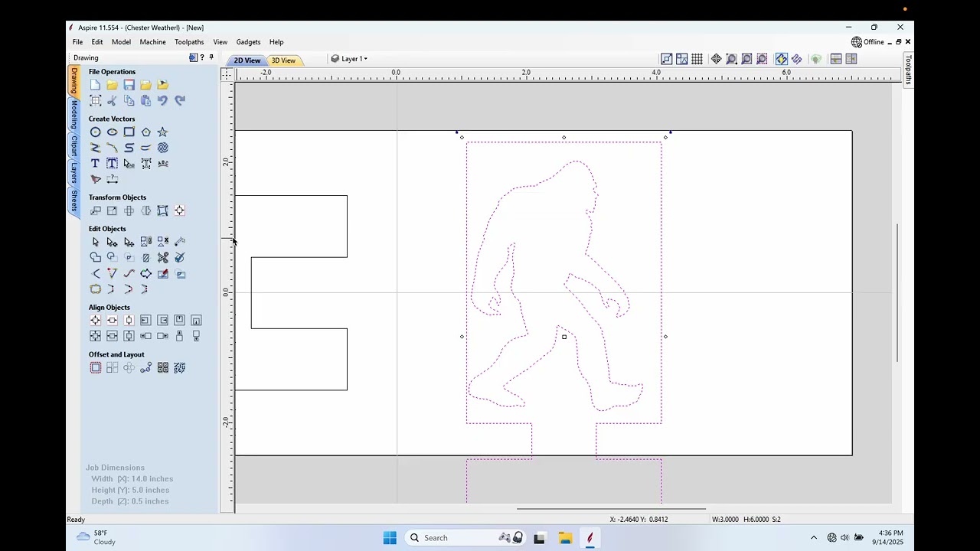Click the Zoom to selection icon
980x551 pixels.
(x=762, y=59)
